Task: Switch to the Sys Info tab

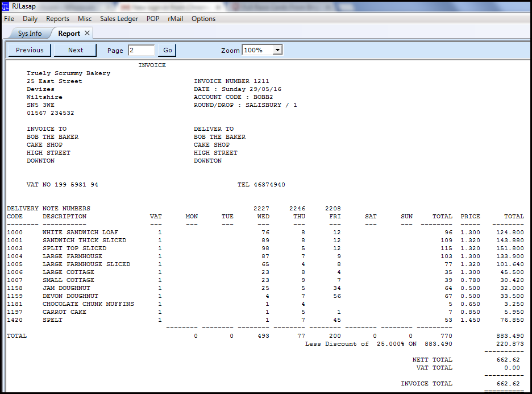Action: coord(30,33)
